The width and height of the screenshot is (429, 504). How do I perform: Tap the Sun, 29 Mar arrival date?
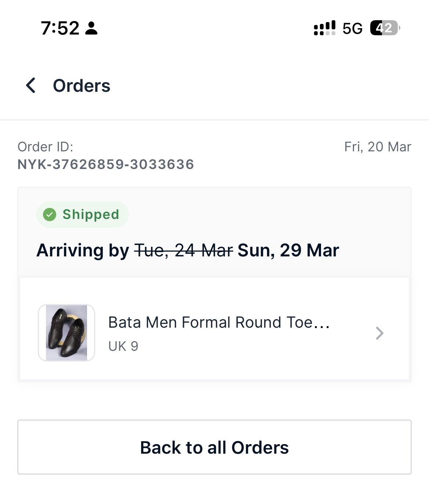coord(288,251)
